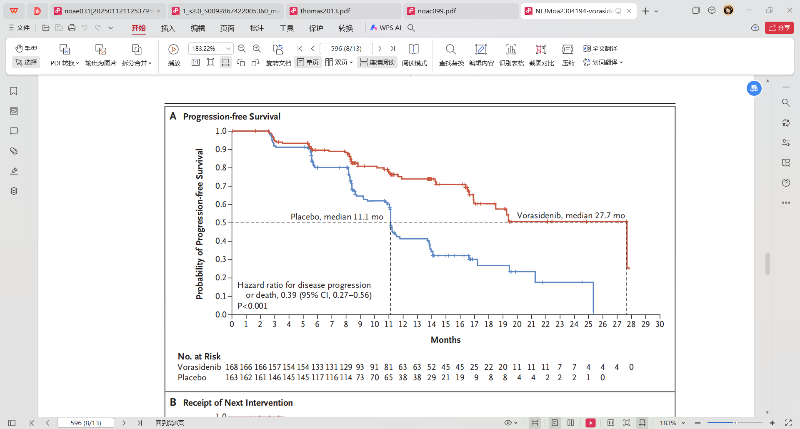800x429 pixels.
Task: Switch to the Start ribbon tab
Action: click(138, 28)
